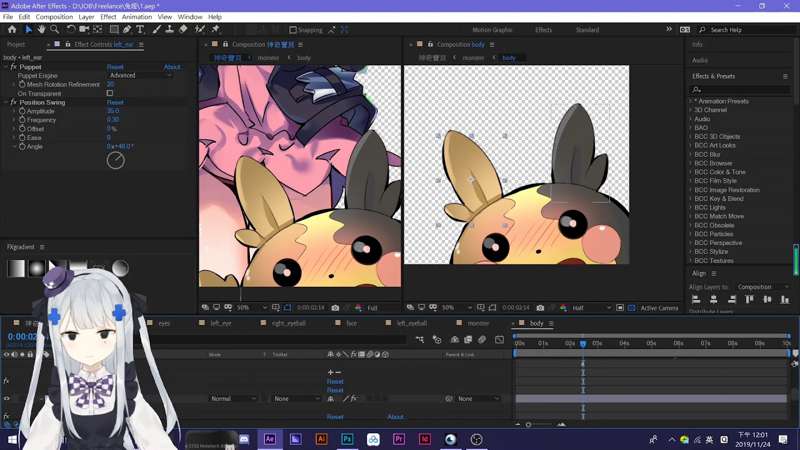Select the Zoom magnifier tool
The height and width of the screenshot is (450, 800).
pyautogui.click(x=55, y=30)
